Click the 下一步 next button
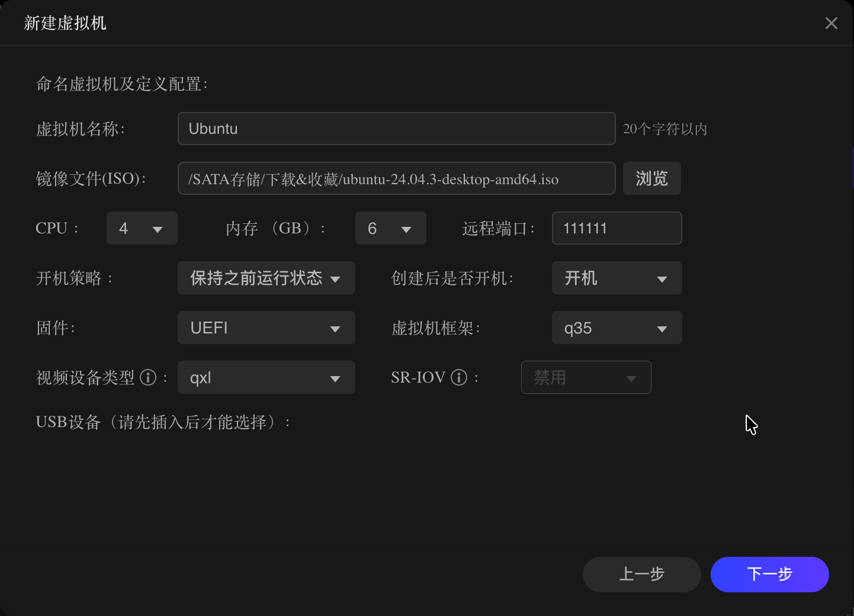The height and width of the screenshot is (616, 854). pos(769,574)
